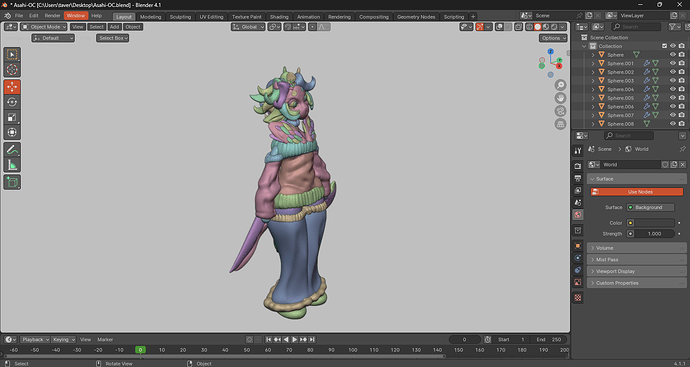Open the Scene properties tab
This screenshot has height=367, width=690.
[x=578, y=202]
